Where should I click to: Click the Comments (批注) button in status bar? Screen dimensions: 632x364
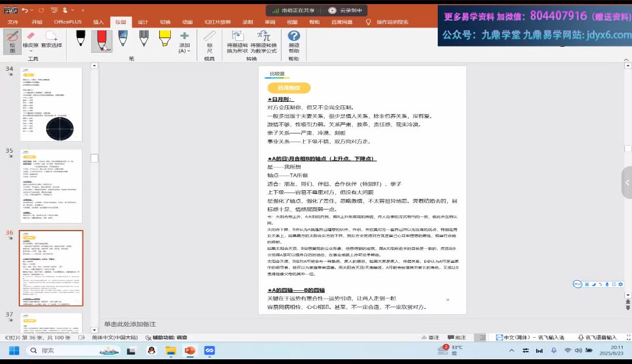[456, 338]
